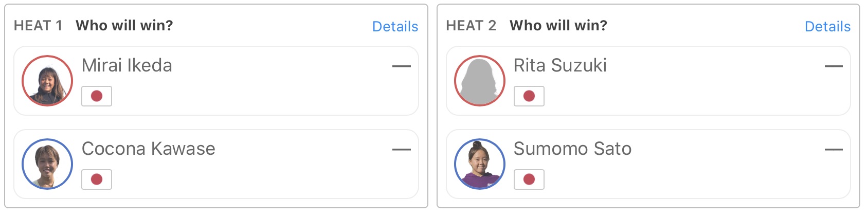Screen dimensions: 868x216
Task: Pick the Cocona Kawase name to win Heat 1
Action: pos(149,149)
